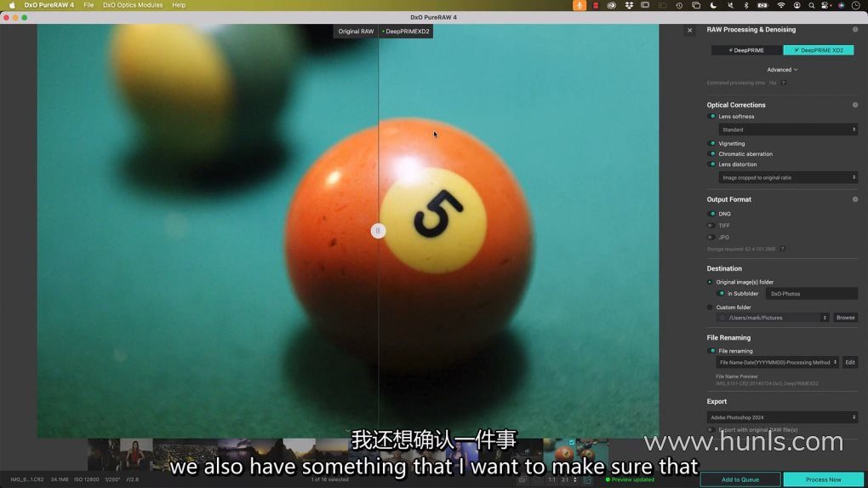The height and width of the screenshot is (488, 868).
Task: Click the Dropbox icon in the menu bar
Action: pyautogui.click(x=629, y=5)
